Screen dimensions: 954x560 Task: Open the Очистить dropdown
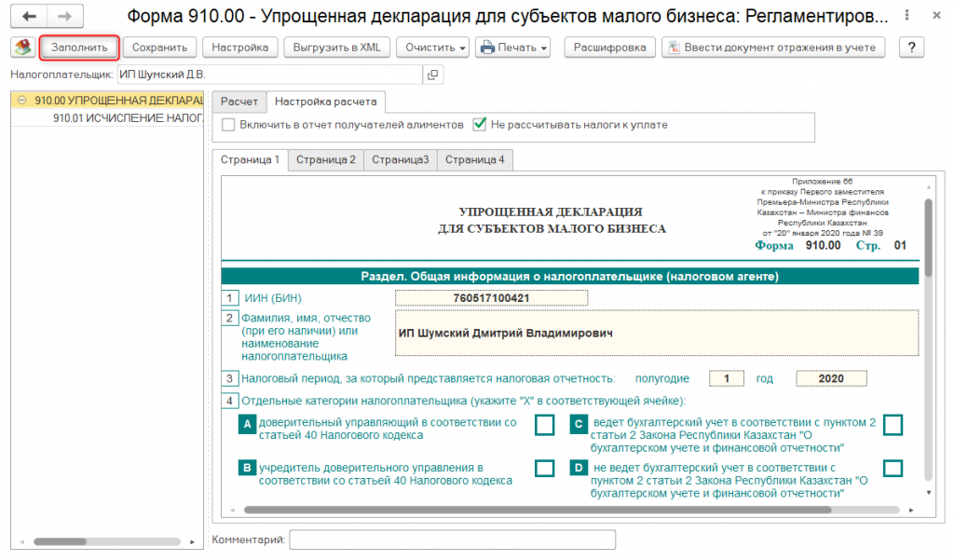click(432, 48)
